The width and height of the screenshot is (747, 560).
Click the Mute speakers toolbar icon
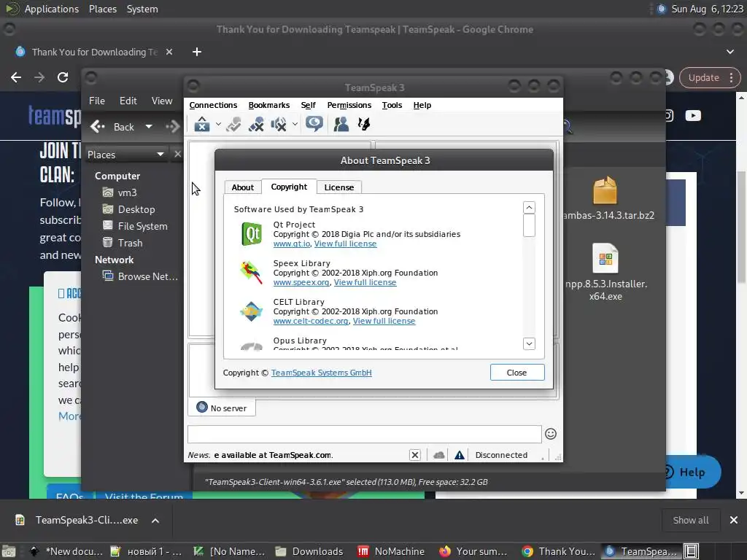coord(279,124)
